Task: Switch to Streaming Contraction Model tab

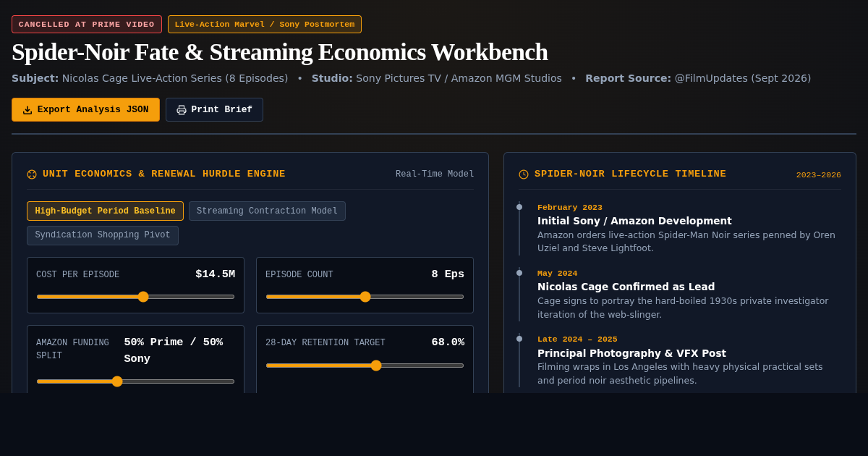Action: 267,211
